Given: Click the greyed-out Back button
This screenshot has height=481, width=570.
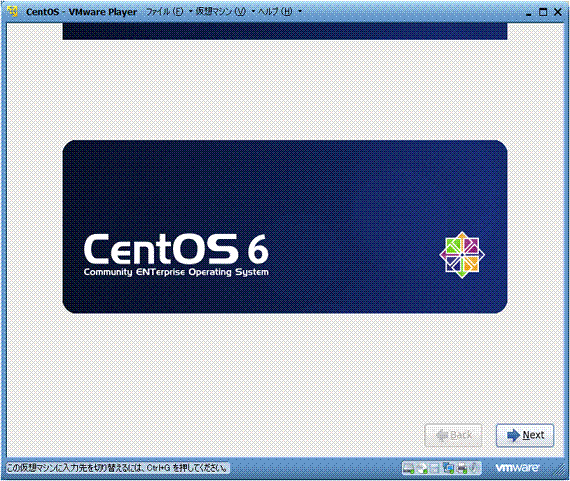Looking at the screenshot, I should [453, 435].
